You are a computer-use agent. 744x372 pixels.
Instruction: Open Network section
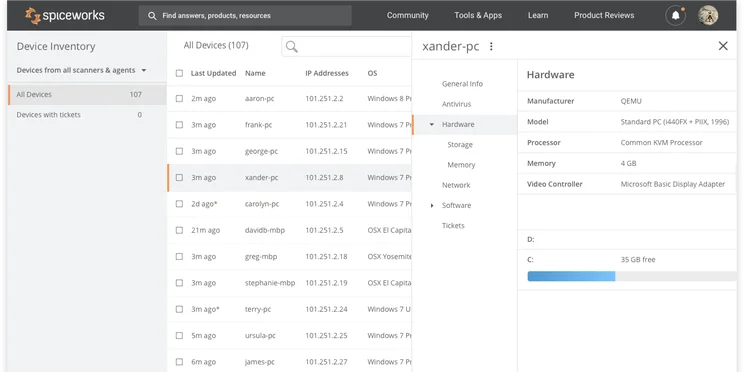point(456,185)
